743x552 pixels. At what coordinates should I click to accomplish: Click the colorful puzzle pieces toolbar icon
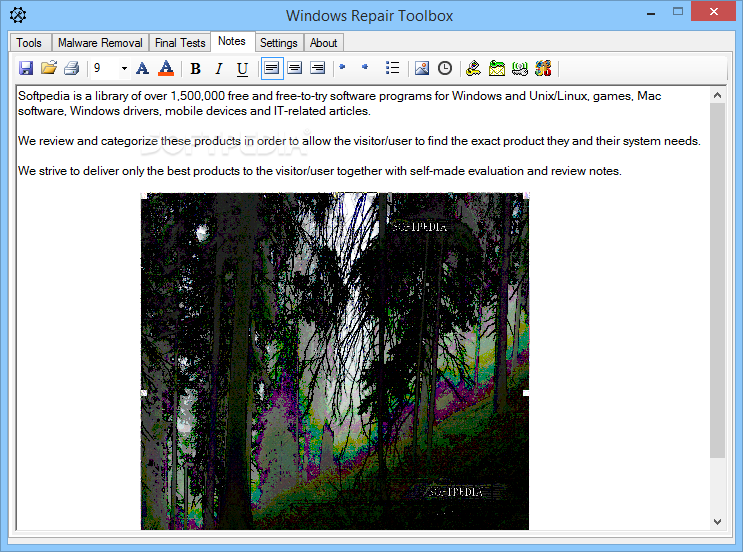(x=543, y=68)
